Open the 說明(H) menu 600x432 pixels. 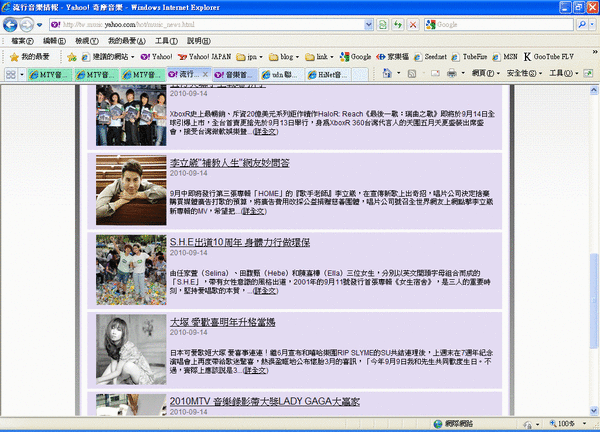(199, 41)
